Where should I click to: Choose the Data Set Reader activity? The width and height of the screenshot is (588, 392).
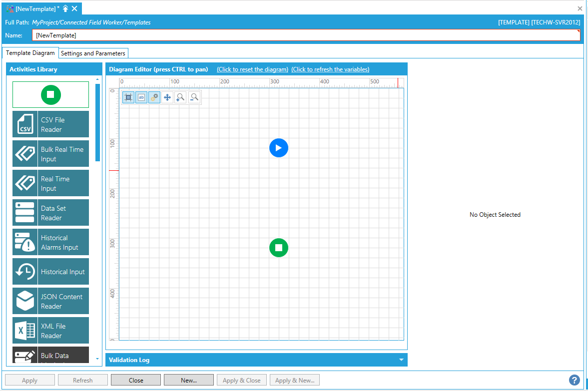click(x=50, y=213)
